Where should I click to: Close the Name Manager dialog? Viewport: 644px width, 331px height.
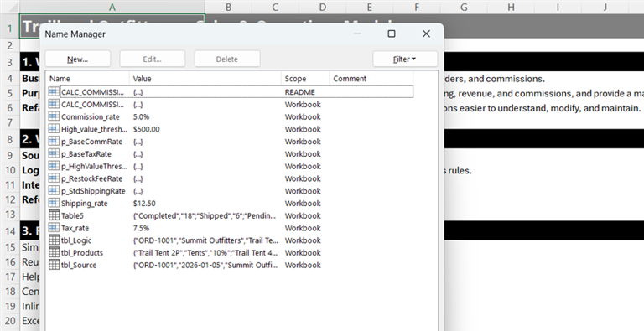(426, 34)
